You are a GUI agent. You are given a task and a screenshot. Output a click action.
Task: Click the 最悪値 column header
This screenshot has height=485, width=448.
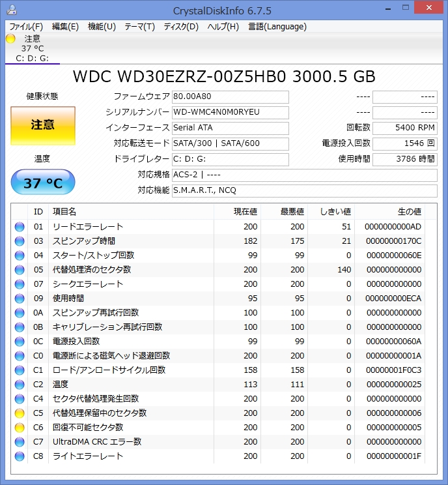(285, 212)
